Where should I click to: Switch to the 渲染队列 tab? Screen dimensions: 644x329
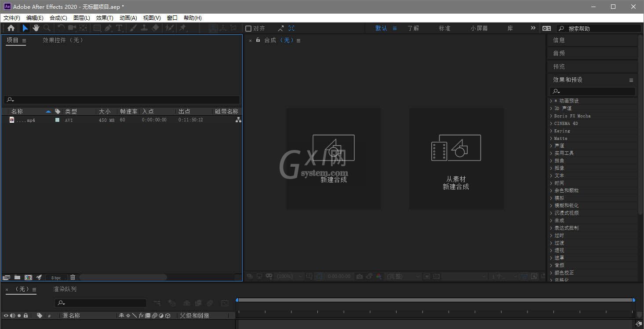[65, 289]
